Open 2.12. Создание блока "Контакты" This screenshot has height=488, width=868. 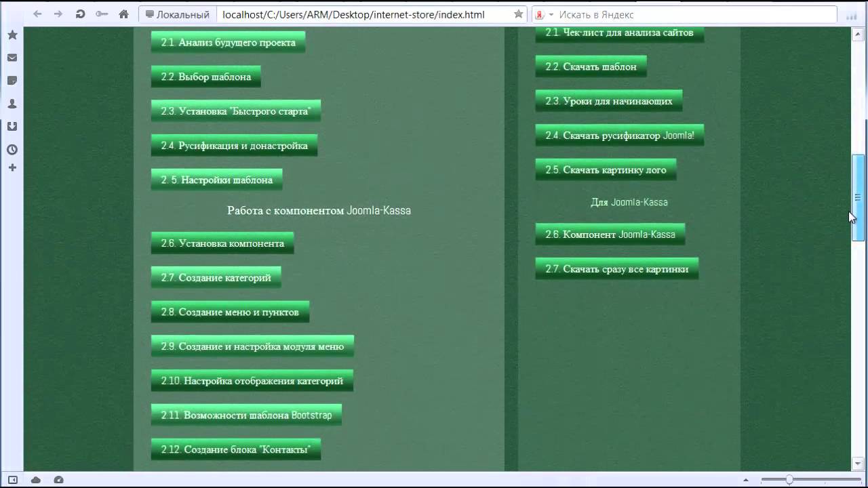click(x=235, y=449)
